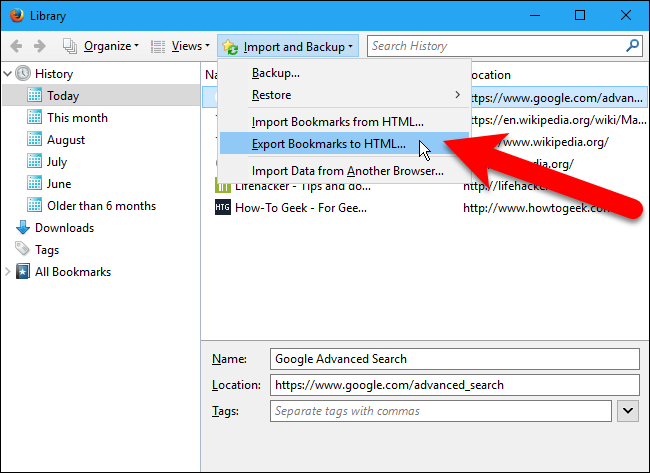Click the Firefox logo in title bar
The height and width of the screenshot is (473, 650).
pos(17,15)
